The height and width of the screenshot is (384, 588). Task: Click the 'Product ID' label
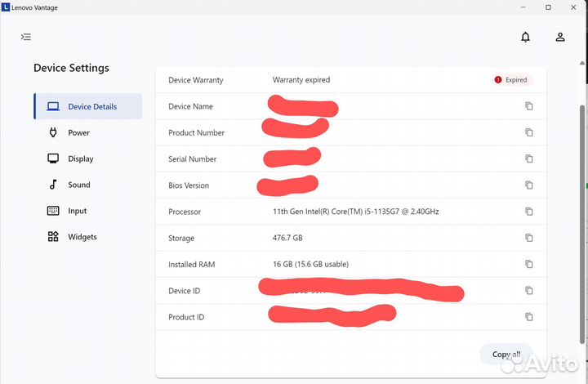pos(186,317)
